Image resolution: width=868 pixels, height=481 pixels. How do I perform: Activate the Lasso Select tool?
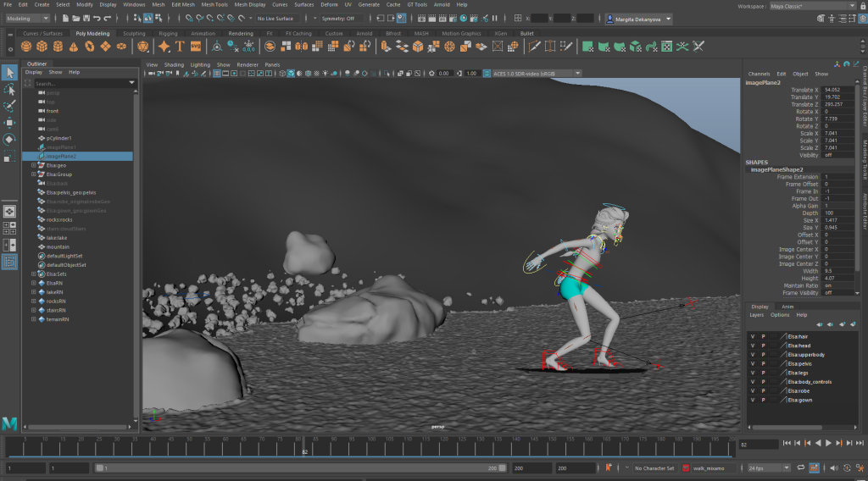9,90
